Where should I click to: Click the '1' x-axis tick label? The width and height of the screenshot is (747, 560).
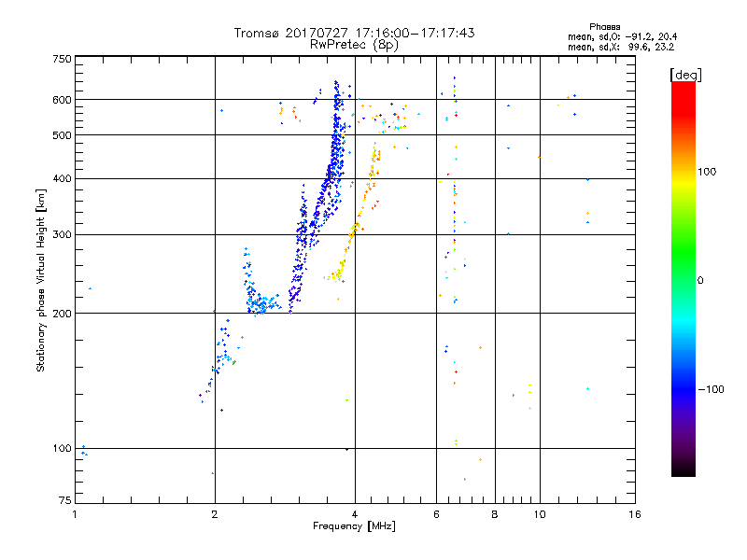[75, 514]
